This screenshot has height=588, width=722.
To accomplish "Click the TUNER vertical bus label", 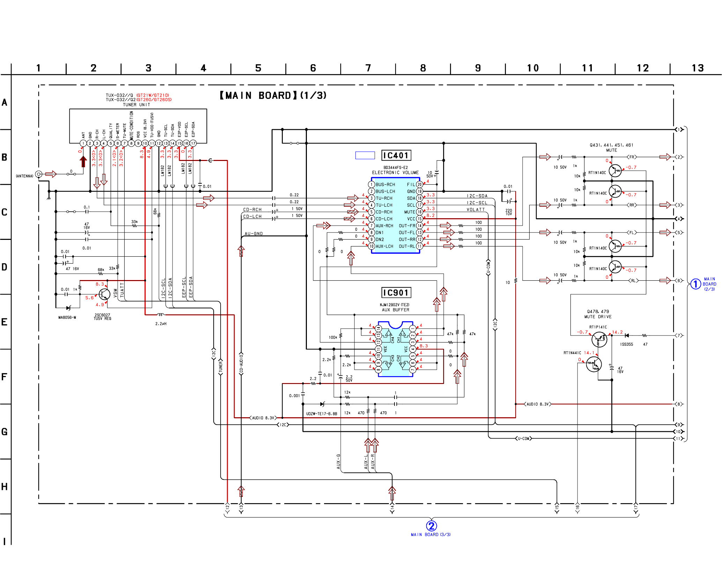I will click(221, 367).
